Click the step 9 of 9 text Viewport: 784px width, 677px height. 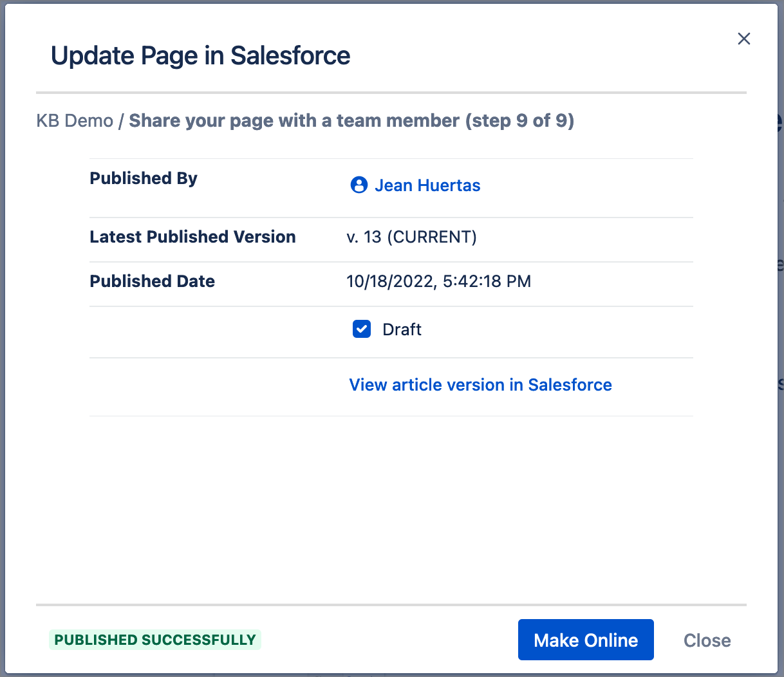pos(520,121)
